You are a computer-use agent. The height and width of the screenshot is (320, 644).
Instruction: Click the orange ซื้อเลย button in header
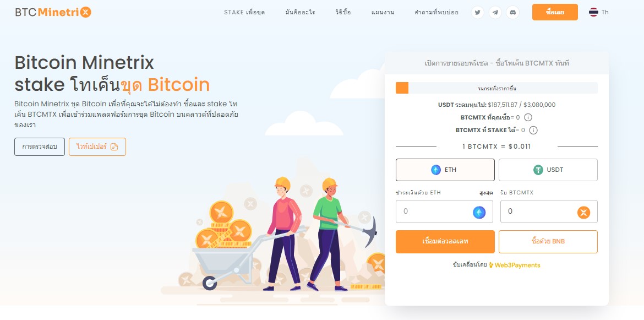(555, 12)
